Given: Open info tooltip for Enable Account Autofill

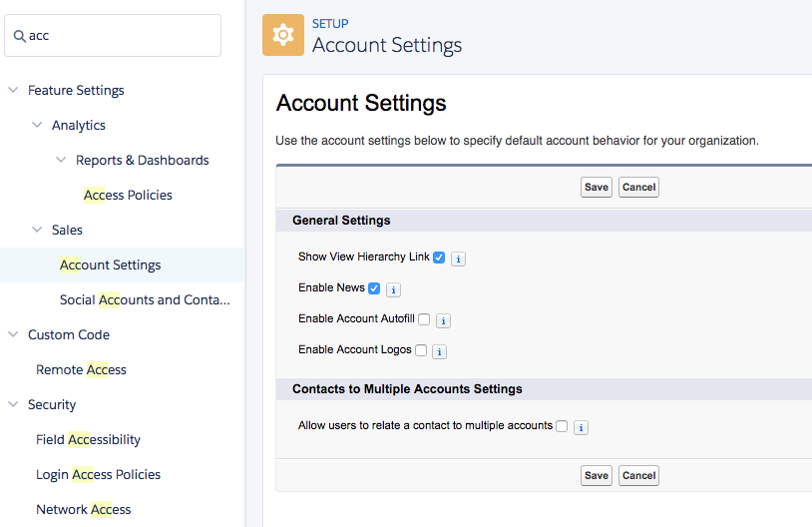Looking at the screenshot, I should click(443, 320).
